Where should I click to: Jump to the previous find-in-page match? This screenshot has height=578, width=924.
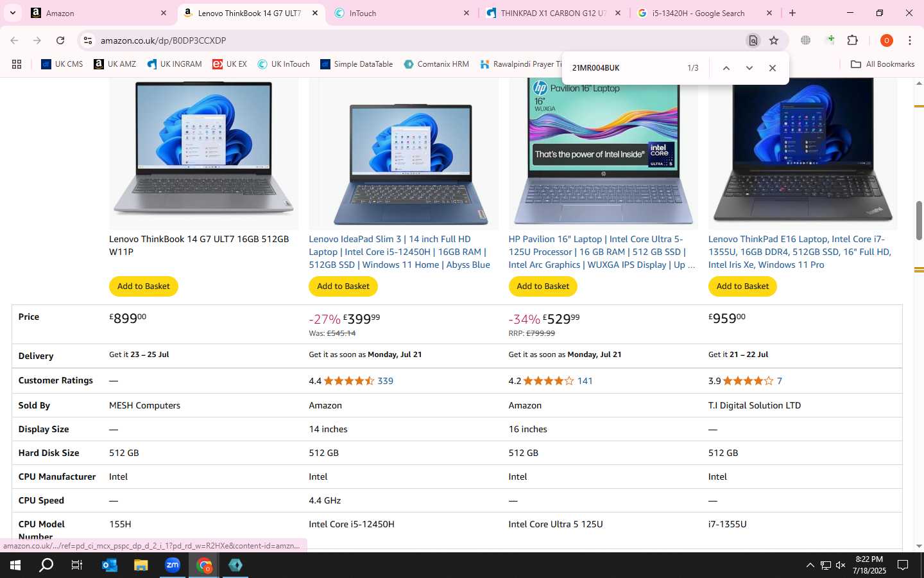(726, 68)
